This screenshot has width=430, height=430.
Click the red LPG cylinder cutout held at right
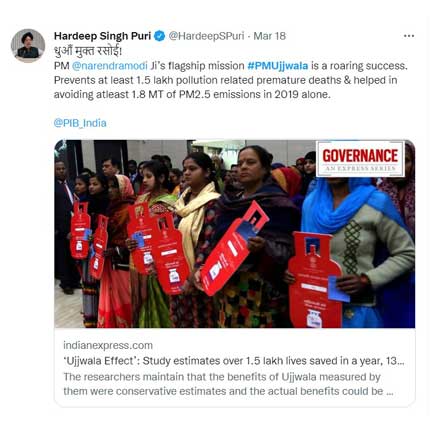pos(315,280)
